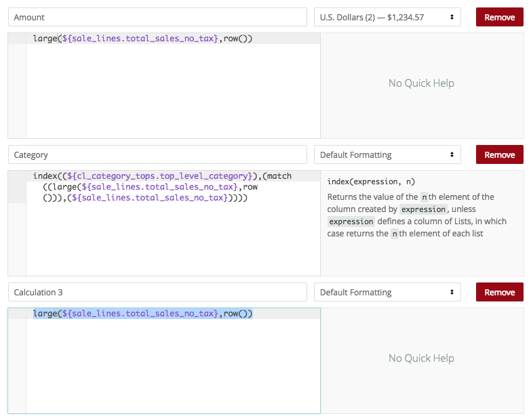Open the Calculation 3 Default Formatting dropdown
This screenshot has height=420, width=531.
[x=387, y=292]
